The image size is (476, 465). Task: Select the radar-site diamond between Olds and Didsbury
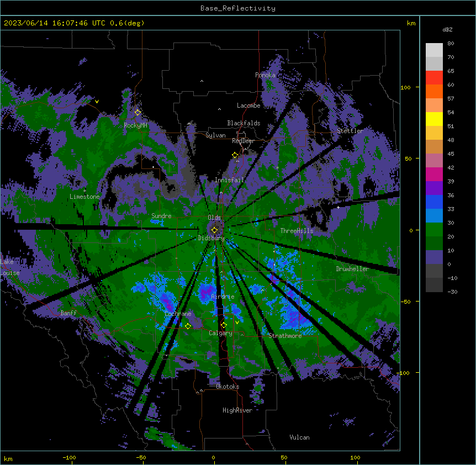point(214,230)
